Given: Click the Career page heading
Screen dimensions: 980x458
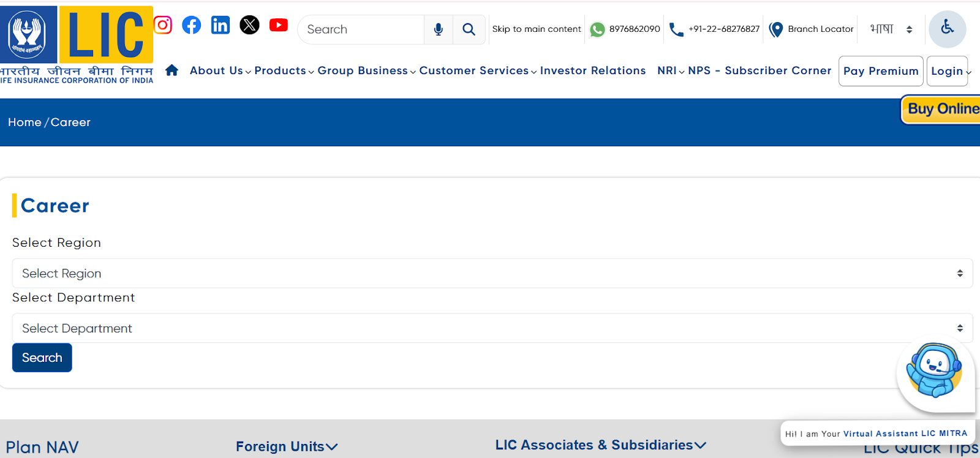Looking at the screenshot, I should [x=55, y=206].
